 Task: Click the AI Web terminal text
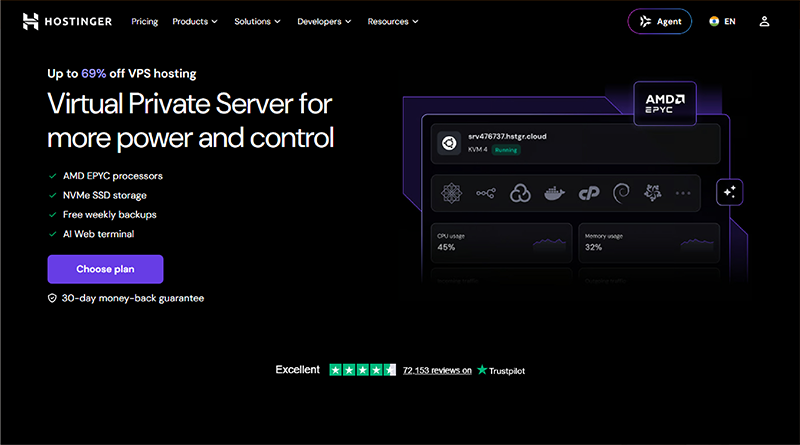[x=98, y=234]
